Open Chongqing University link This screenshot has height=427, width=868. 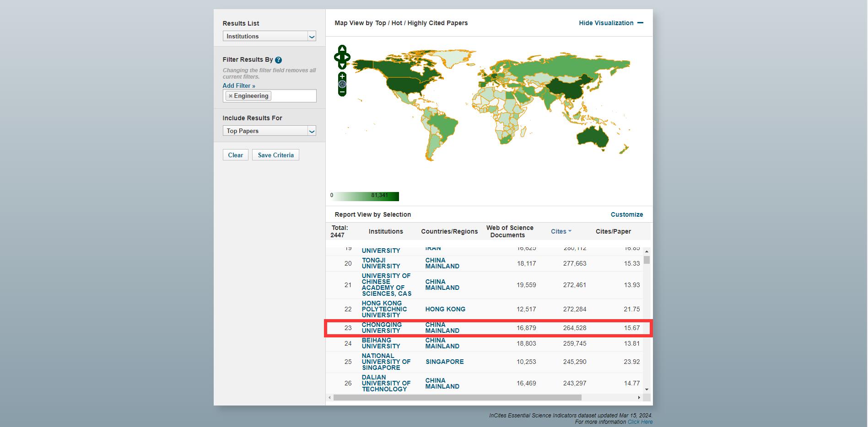(382, 328)
